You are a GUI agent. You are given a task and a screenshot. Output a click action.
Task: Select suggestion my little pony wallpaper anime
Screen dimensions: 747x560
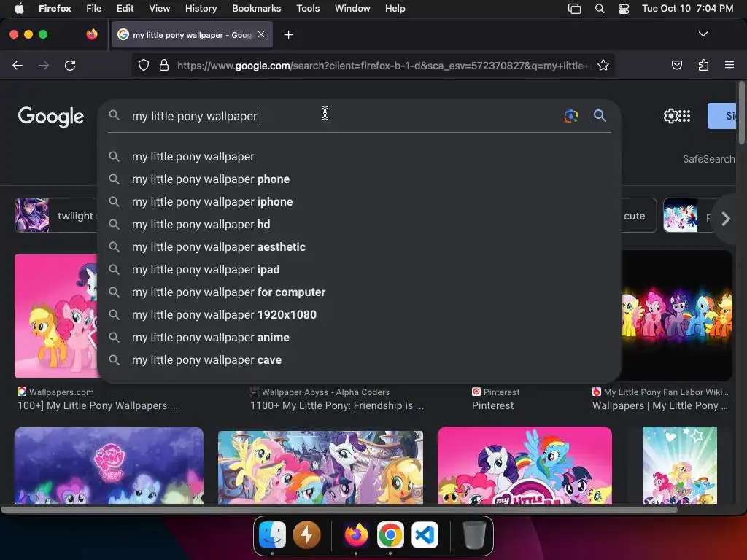pyautogui.click(x=360, y=338)
